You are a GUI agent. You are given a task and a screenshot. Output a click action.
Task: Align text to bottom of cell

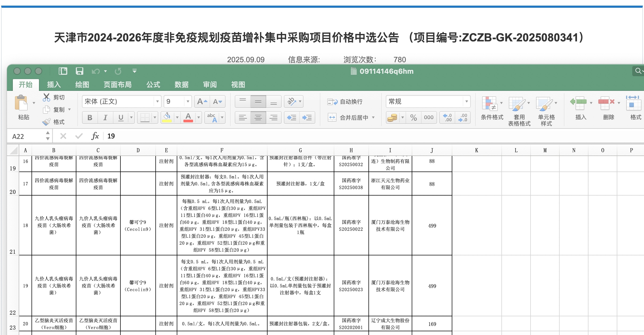click(274, 102)
